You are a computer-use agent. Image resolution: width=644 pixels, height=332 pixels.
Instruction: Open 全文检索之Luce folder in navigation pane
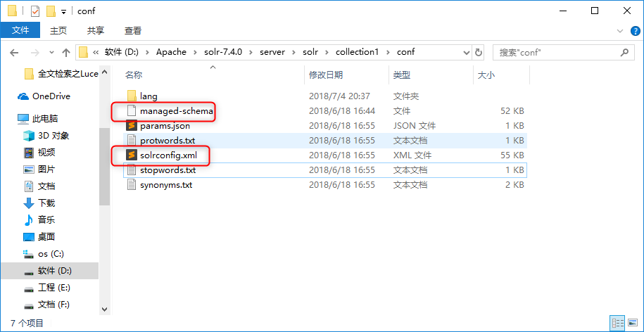(x=62, y=73)
